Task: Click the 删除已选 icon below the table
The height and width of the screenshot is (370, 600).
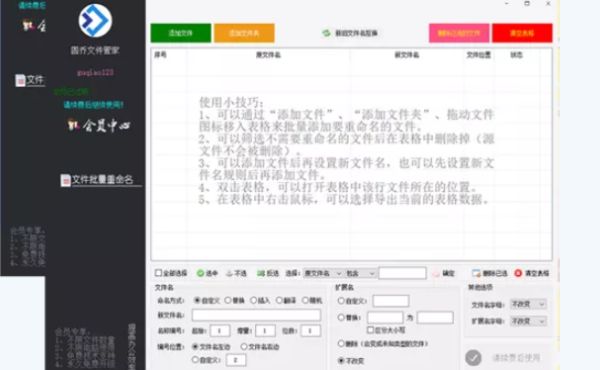Action: click(x=476, y=273)
